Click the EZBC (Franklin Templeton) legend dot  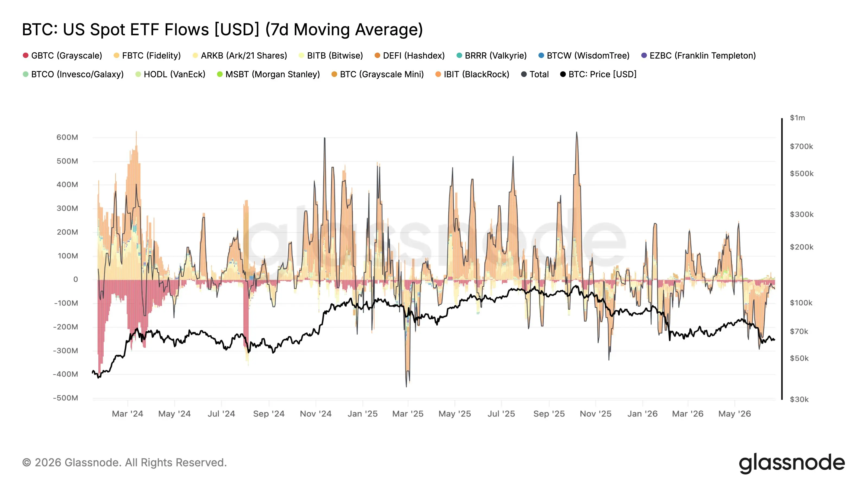point(644,56)
